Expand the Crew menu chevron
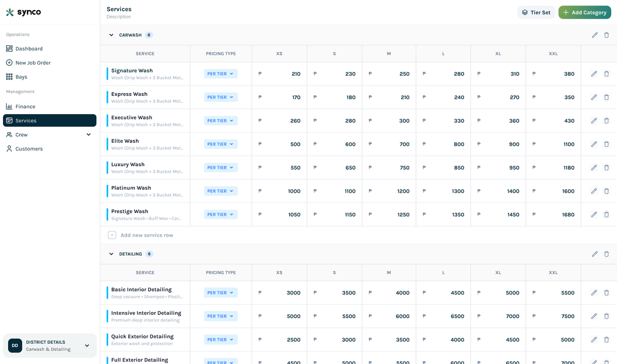617x364 pixels. pyautogui.click(x=88, y=135)
